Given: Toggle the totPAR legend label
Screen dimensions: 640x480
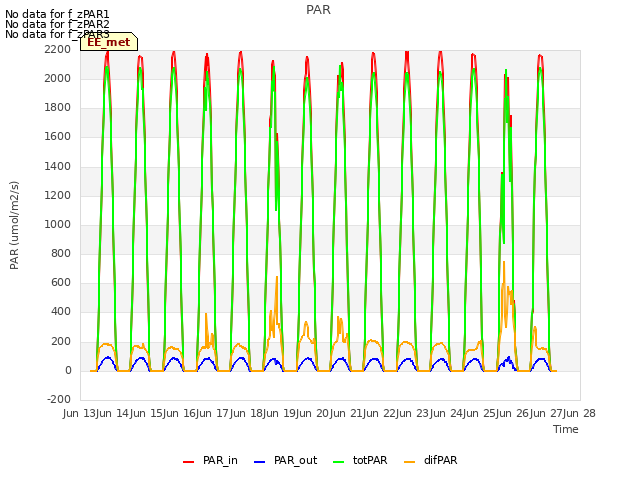Looking at the screenshot, I should [370, 460].
